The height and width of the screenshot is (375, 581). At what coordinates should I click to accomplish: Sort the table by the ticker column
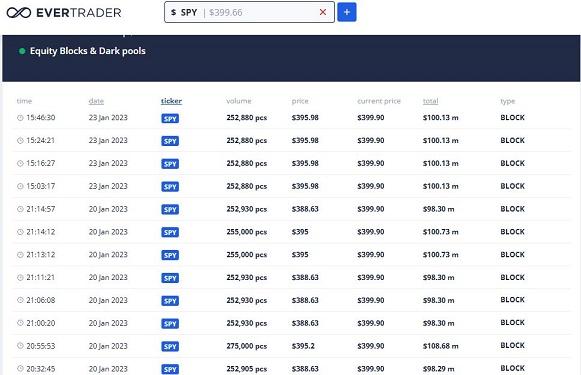(x=171, y=101)
